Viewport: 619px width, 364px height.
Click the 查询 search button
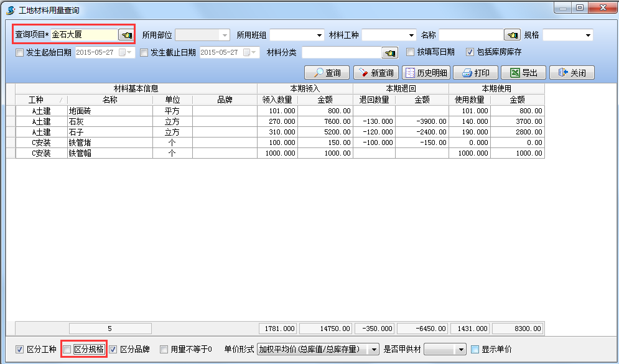coord(327,73)
